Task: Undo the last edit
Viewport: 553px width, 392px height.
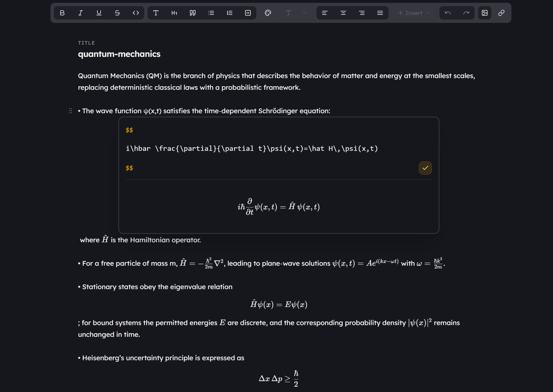Action: pos(447,13)
